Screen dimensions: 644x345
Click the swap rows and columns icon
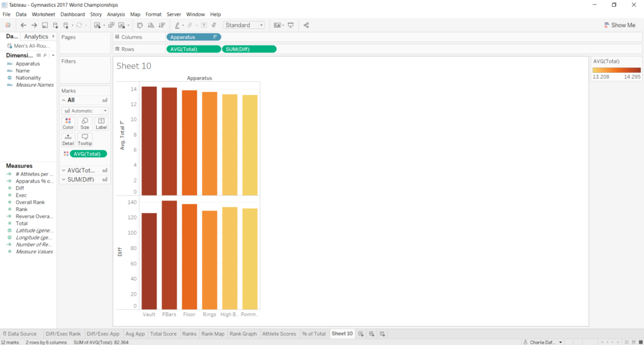(140, 25)
